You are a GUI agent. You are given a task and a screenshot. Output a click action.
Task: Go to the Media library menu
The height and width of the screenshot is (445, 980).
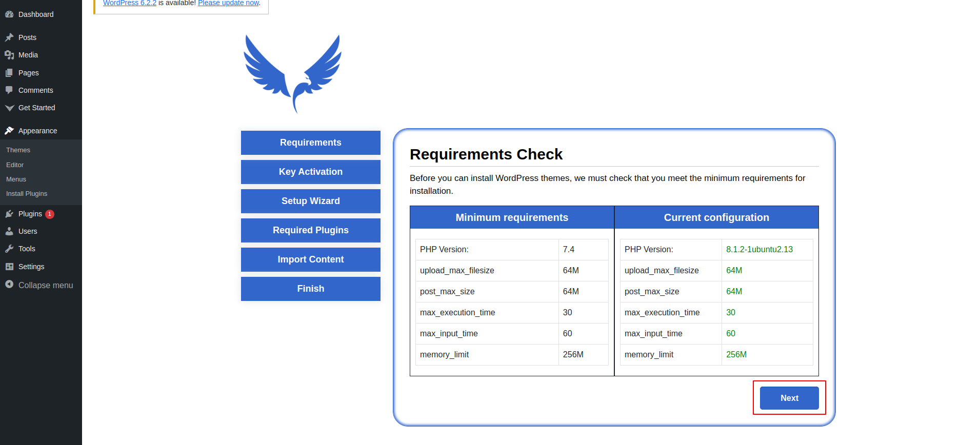(x=28, y=55)
